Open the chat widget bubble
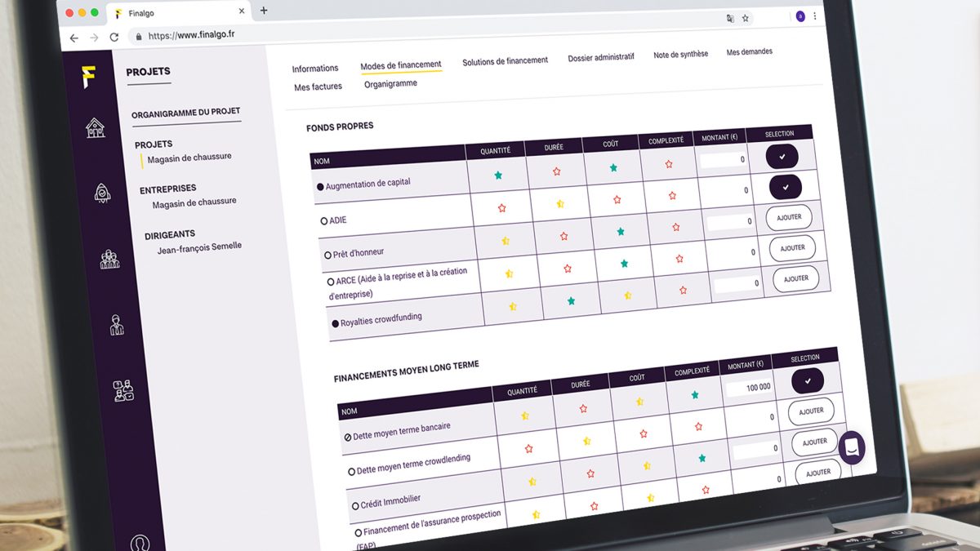Viewport: 980px width, 551px height. pos(851,447)
